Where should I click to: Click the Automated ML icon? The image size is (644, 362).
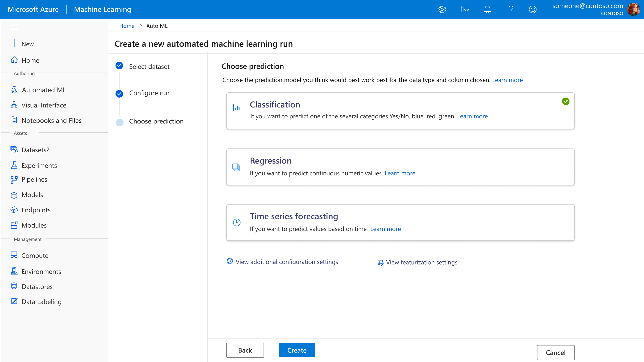[14, 90]
